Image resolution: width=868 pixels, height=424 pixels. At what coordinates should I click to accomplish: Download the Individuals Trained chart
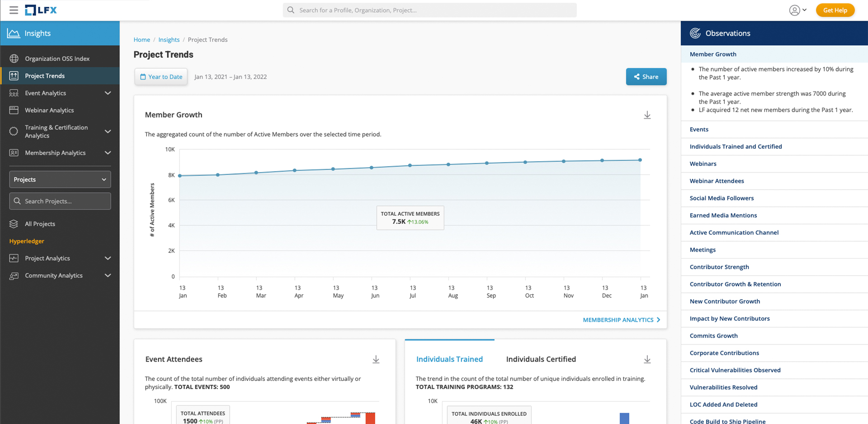pyautogui.click(x=647, y=359)
